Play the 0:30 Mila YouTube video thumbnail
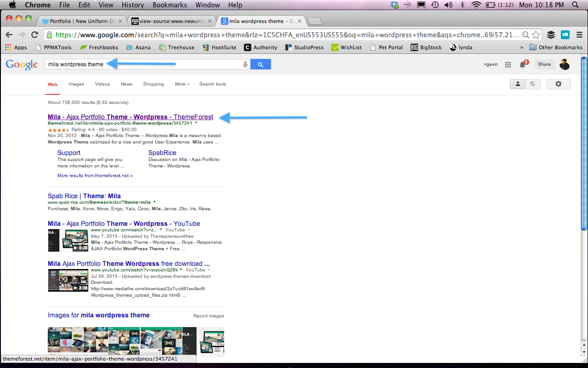The width and height of the screenshot is (588, 368). point(68,241)
